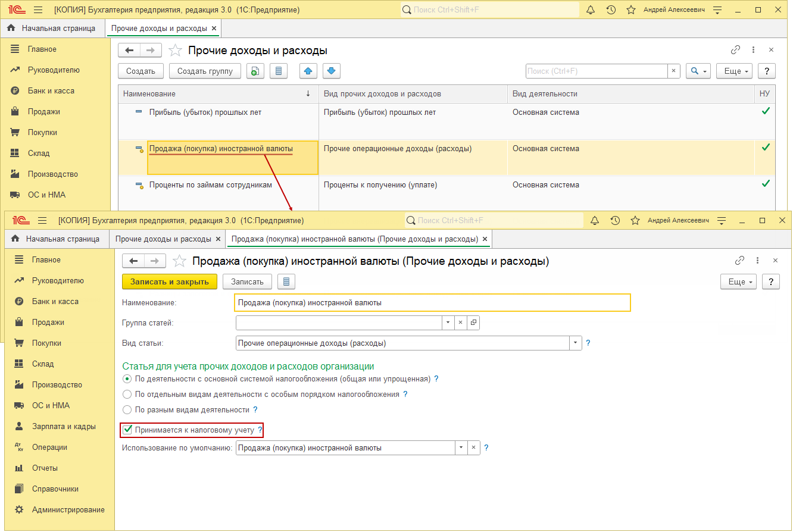793x532 pixels.
Task: Open Еще menu in back list window
Action: [735, 71]
